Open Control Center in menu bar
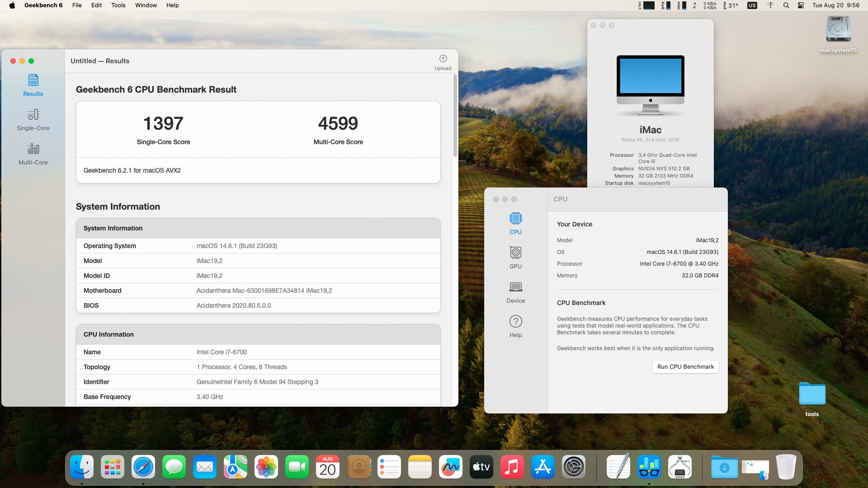868x488 pixels. (801, 5)
